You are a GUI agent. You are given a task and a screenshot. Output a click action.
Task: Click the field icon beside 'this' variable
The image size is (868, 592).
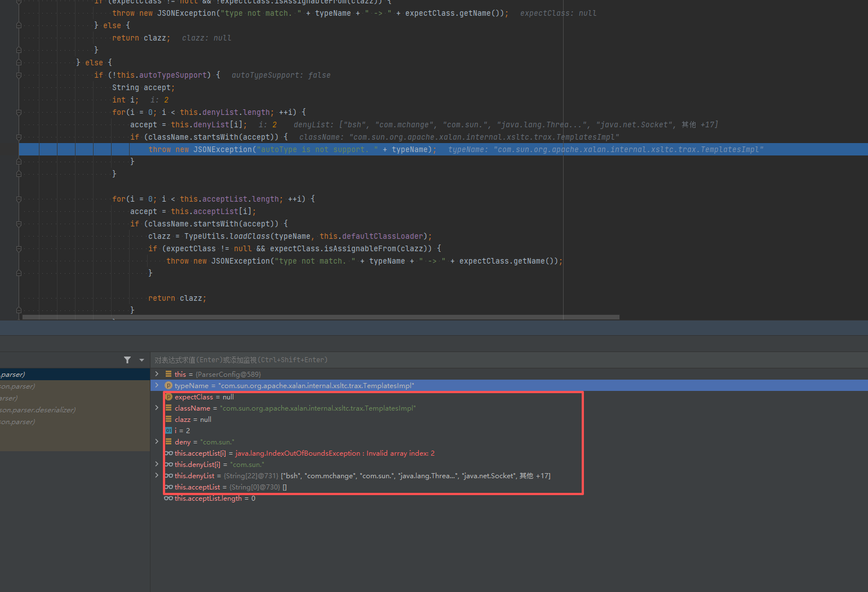tap(169, 374)
